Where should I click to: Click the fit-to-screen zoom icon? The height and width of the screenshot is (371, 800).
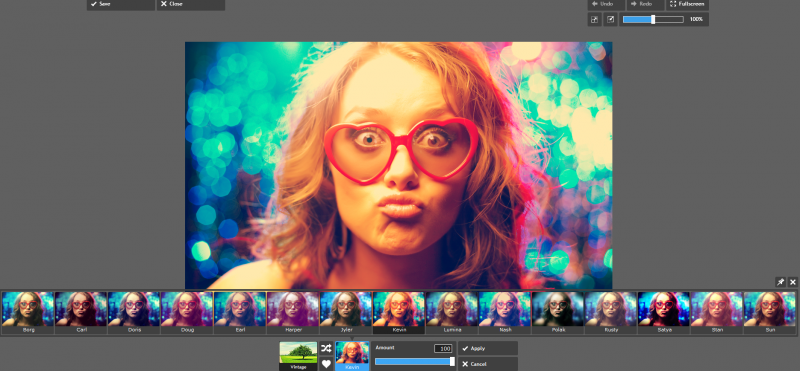tap(594, 19)
